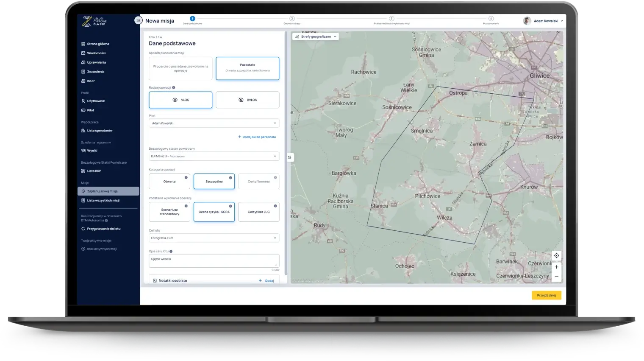Click the form panel collapse handle icon
This screenshot has height=361, width=644.
pos(290,157)
